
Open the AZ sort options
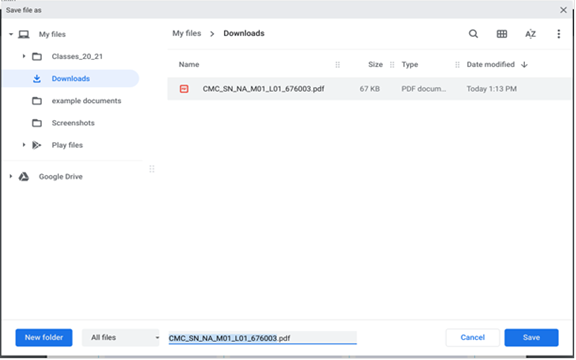(x=530, y=34)
